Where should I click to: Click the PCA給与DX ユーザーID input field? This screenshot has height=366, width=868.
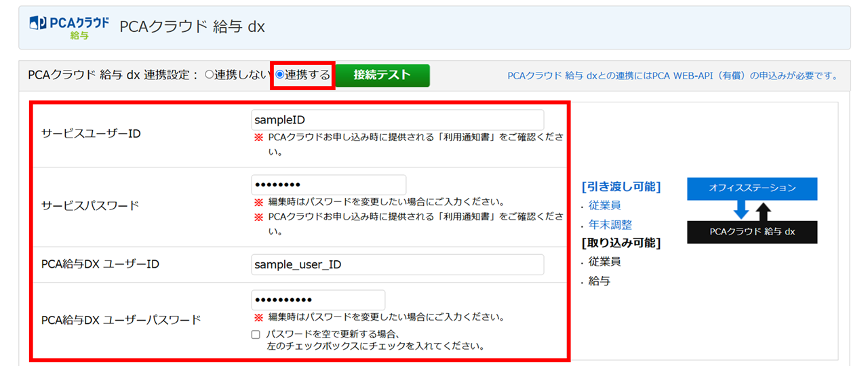pos(397,264)
